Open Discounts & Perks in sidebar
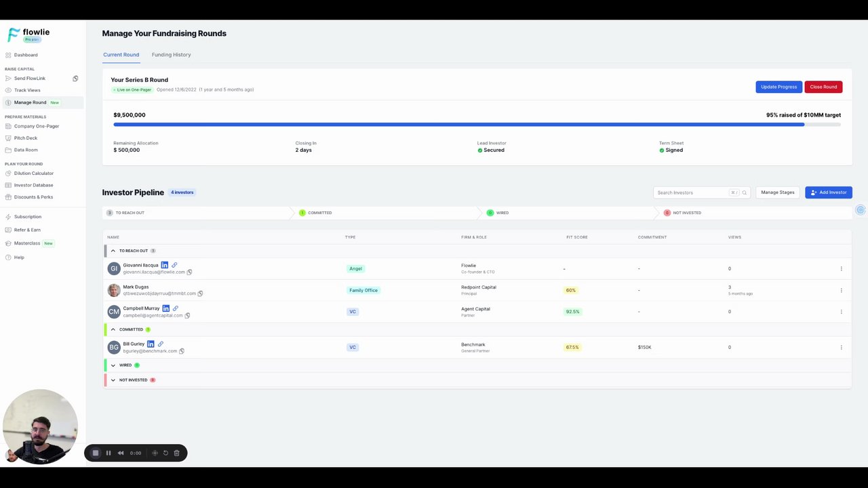The width and height of the screenshot is (868, 488). coord(33,197)
